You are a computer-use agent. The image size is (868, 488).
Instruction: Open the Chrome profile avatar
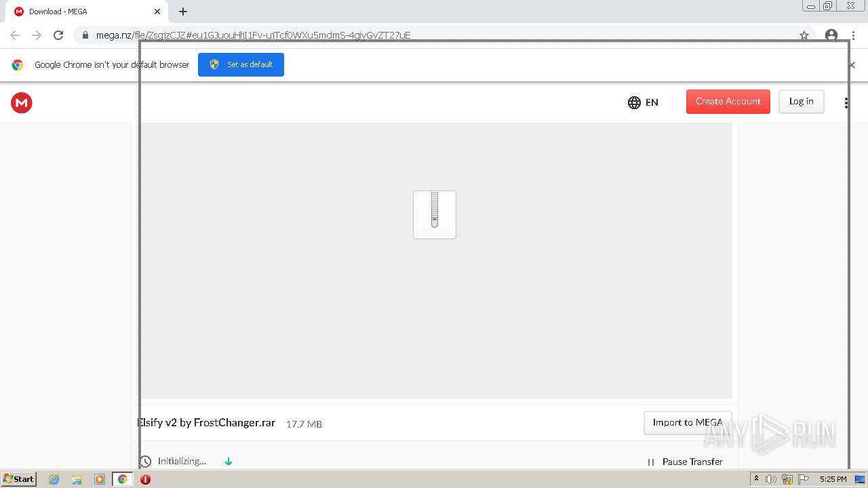pos(831,35)
